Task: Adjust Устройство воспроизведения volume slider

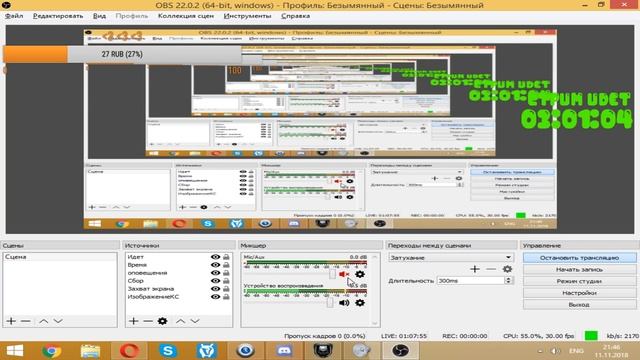Action: [x=330, y=303]
